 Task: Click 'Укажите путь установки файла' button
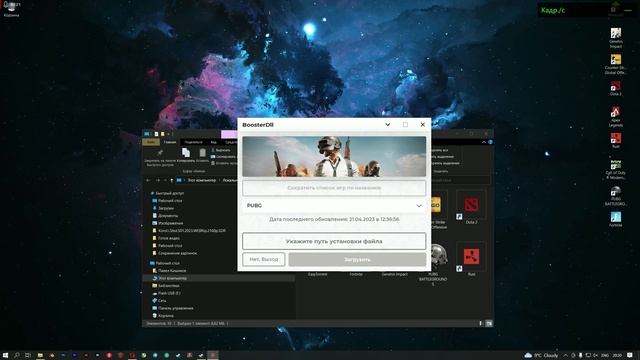[334, 241]
